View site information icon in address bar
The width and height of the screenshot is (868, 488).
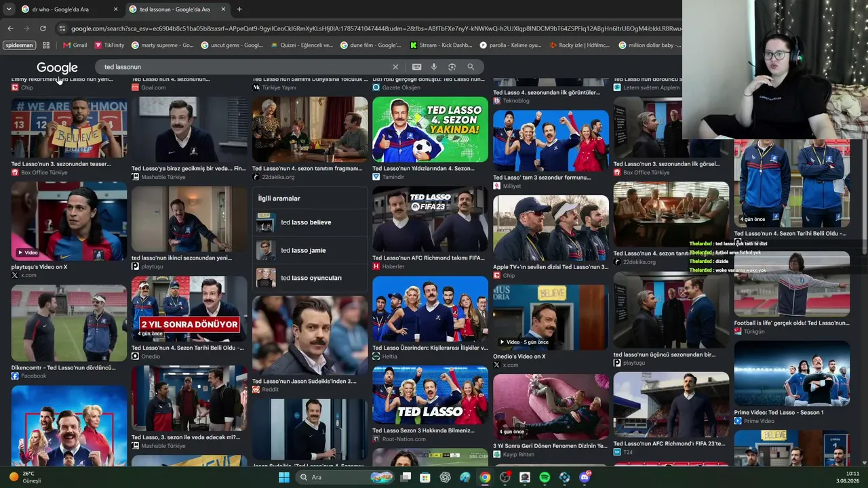pos(62,28)
